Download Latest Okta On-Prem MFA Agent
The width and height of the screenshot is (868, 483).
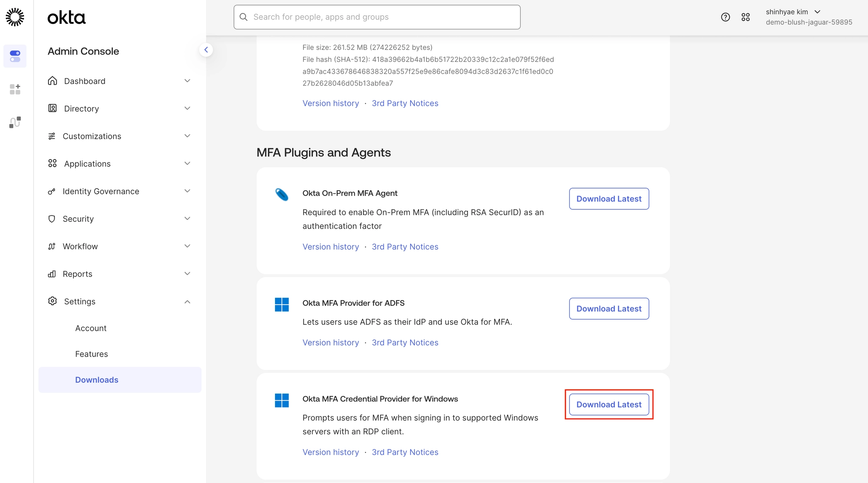[x=609, y=199]
